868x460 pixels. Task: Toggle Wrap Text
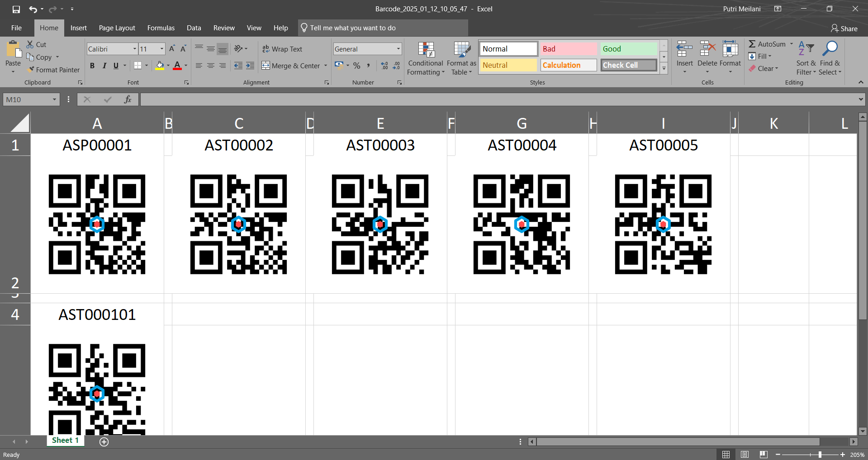(282, 49)
